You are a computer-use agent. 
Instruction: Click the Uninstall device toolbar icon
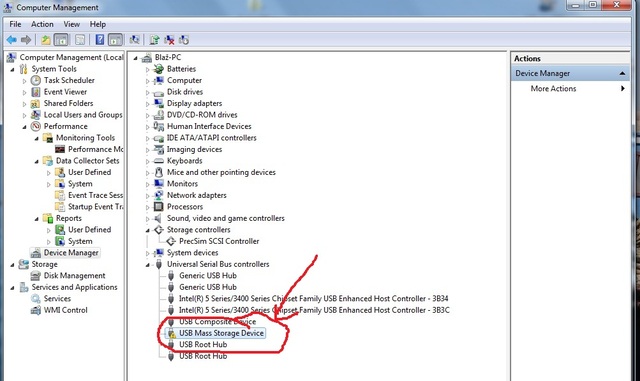pyautogui.click(x=169, y=40)
